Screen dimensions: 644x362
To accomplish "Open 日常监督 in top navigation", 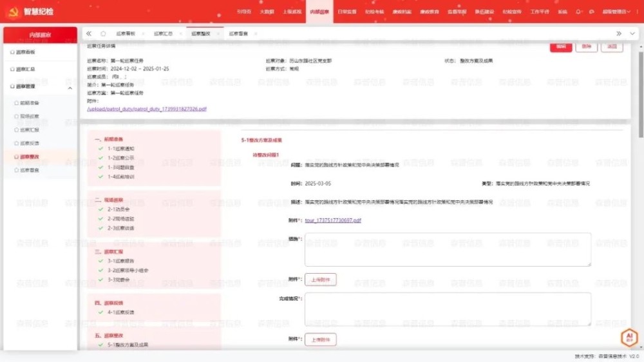I will point(346,12).
